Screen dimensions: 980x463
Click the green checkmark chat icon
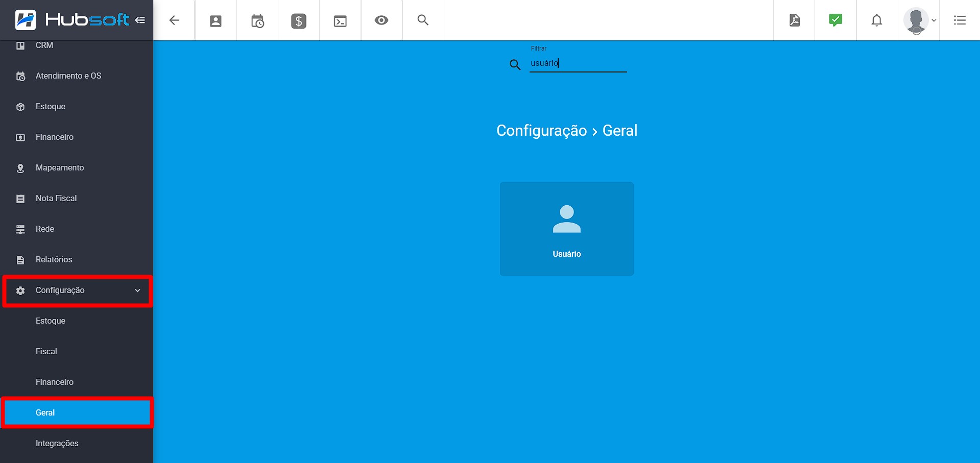click(835, 20)
